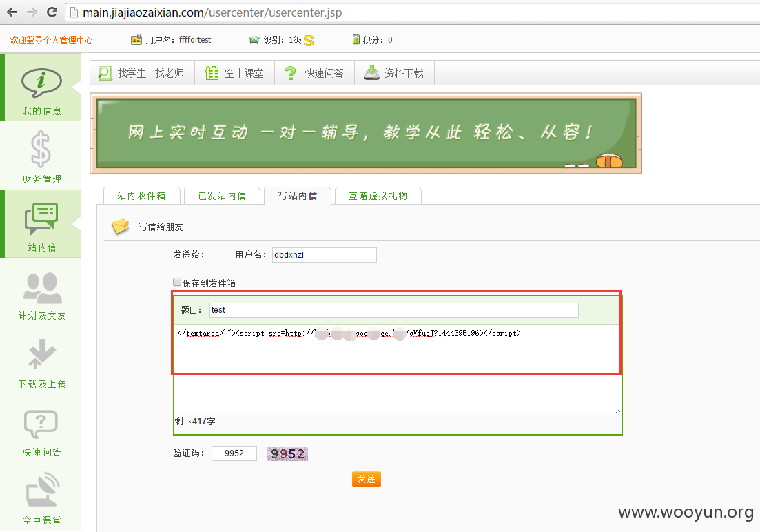Open the 找学生 link
Screen dimensions: 760x532
[132, 73]
